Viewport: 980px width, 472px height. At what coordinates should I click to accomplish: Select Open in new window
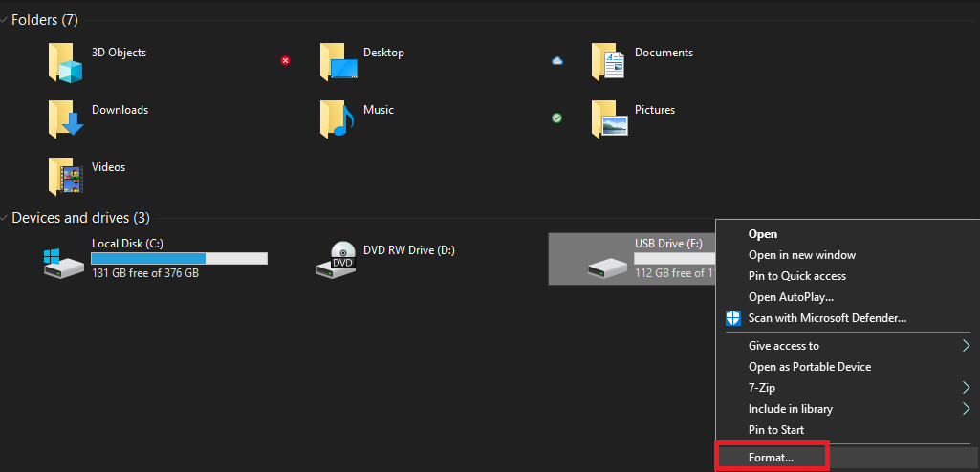click(802, 255)
